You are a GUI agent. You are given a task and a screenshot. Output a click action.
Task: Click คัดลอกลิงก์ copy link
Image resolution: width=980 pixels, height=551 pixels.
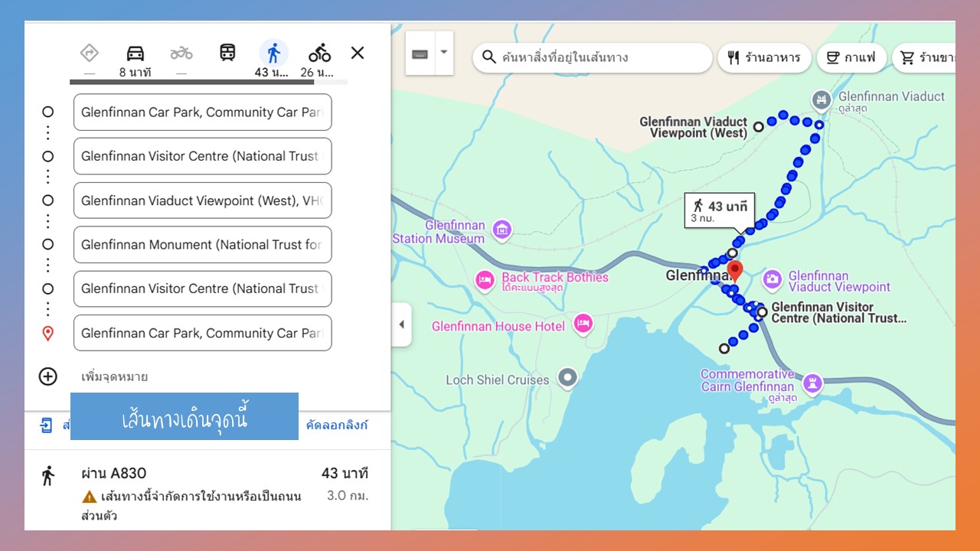pos(337,425)
